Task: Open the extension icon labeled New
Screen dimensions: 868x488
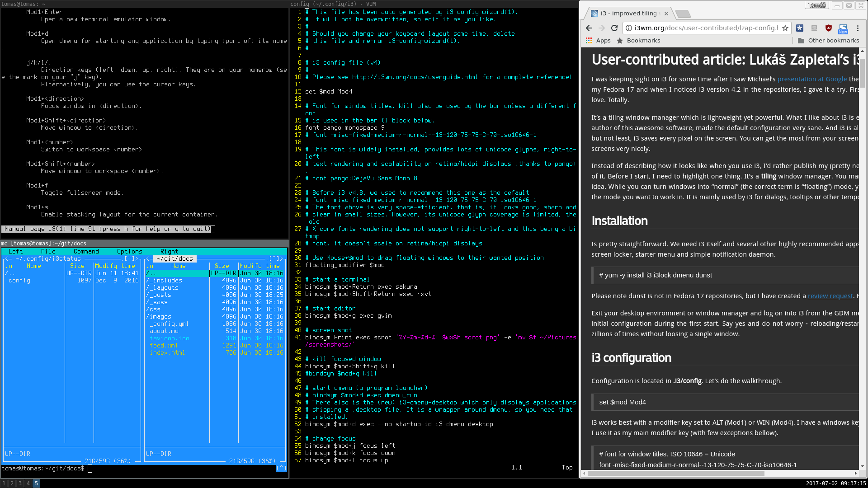Action: (x=843, y=29)
